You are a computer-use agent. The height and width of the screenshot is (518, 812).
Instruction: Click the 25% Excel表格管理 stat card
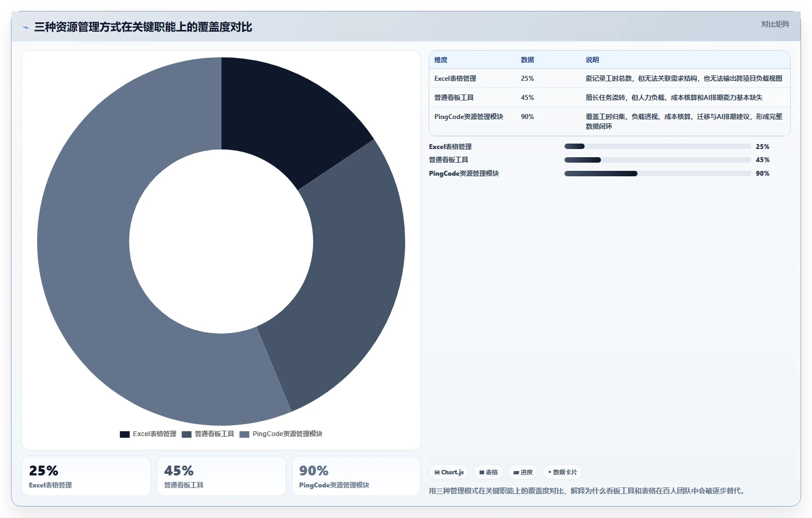coord(86,476)
